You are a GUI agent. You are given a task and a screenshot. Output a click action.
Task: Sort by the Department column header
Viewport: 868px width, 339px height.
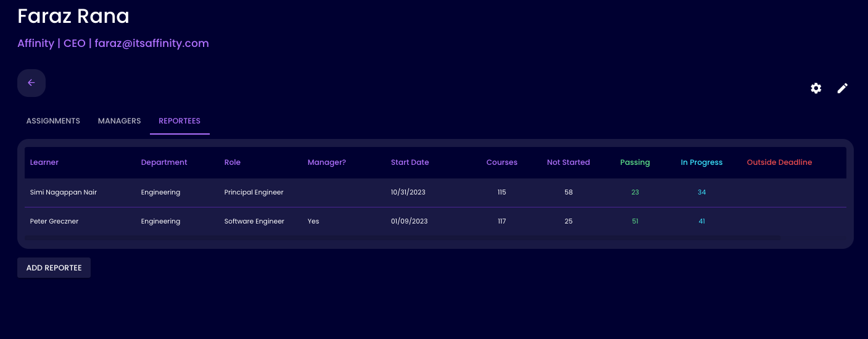tap(164, 162)
